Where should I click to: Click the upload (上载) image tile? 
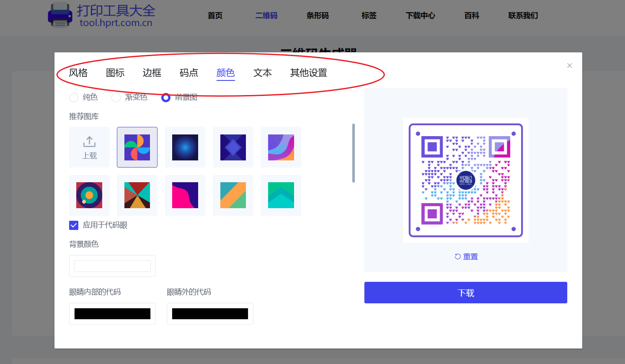(89, 147)
